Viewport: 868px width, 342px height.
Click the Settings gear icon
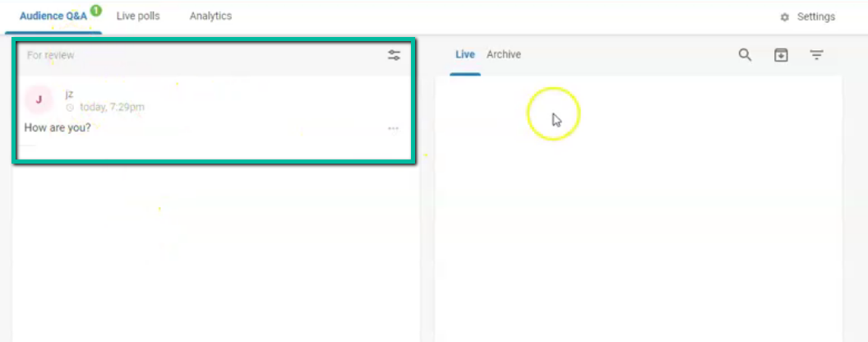tap(784, 18)
